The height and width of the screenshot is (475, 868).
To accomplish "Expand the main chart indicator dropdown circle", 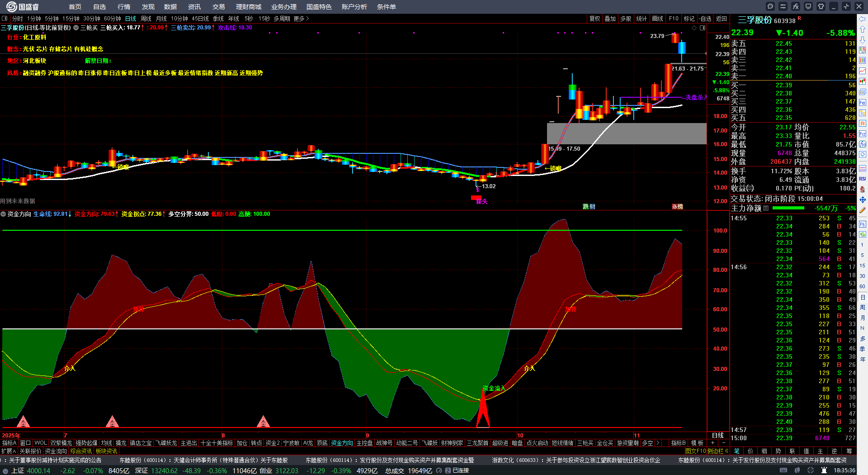I will click(76, 28).
